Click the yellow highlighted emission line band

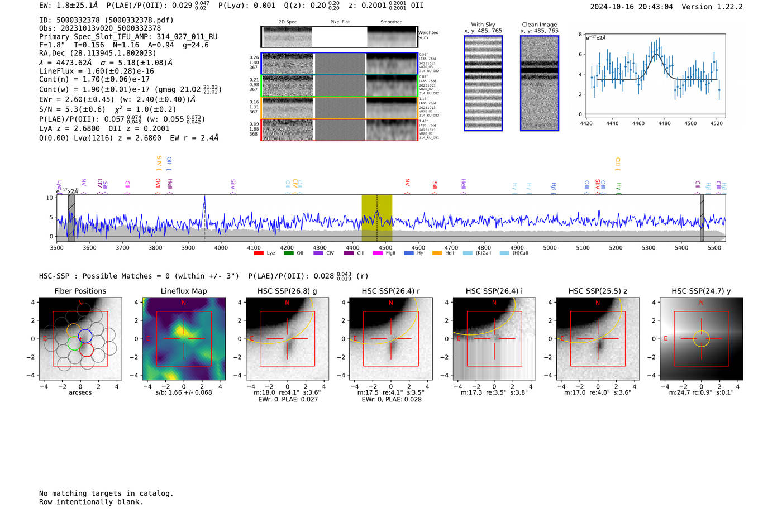[377, 218]
